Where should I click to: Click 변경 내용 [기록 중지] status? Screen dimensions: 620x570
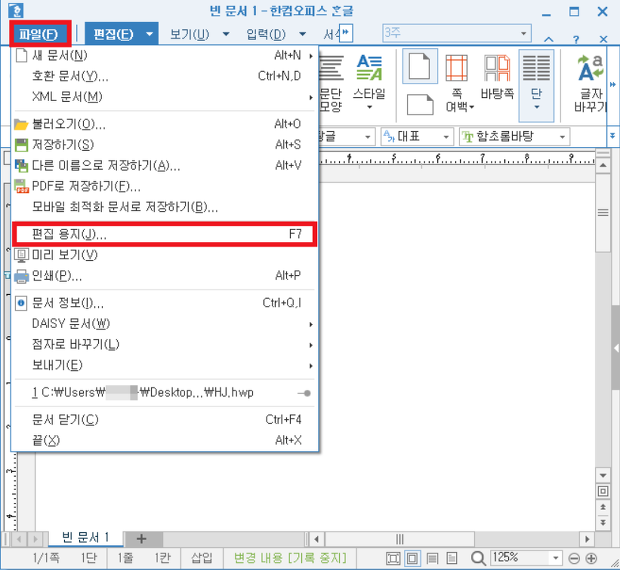pos(290,558)
